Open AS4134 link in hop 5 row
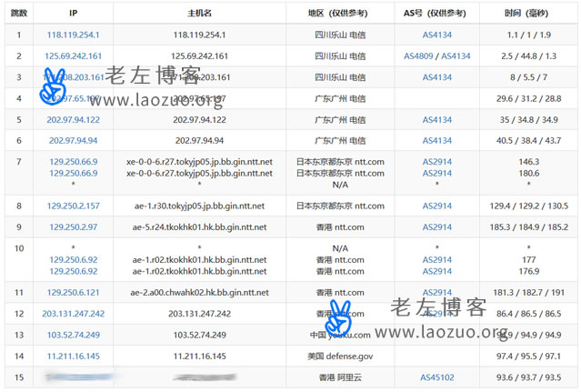 (436, 120)
